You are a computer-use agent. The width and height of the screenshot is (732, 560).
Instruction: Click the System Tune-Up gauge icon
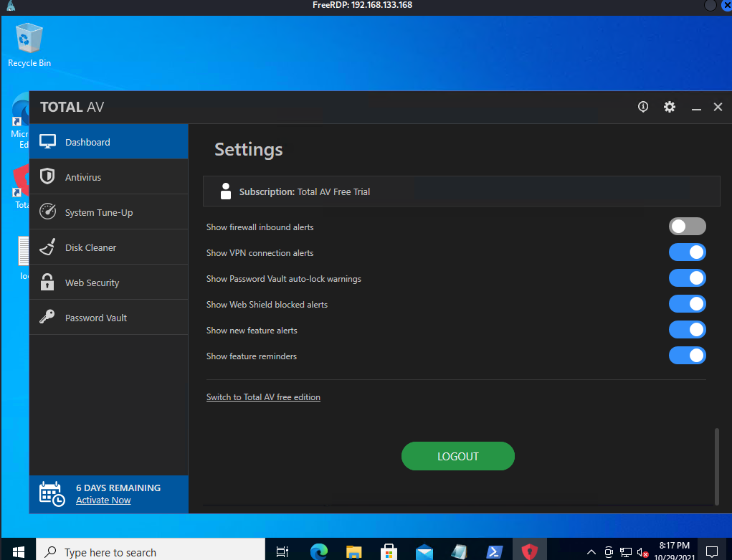(47, 211)
